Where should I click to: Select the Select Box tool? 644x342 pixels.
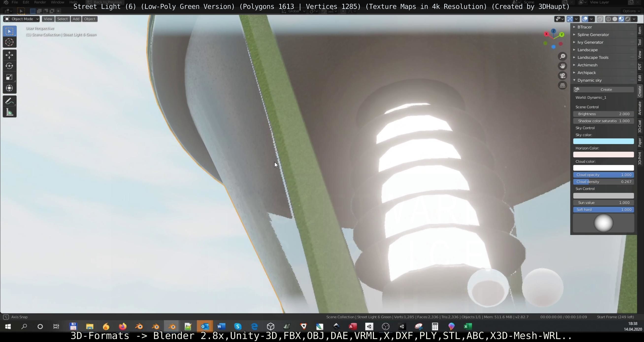[x=10, y=31]
